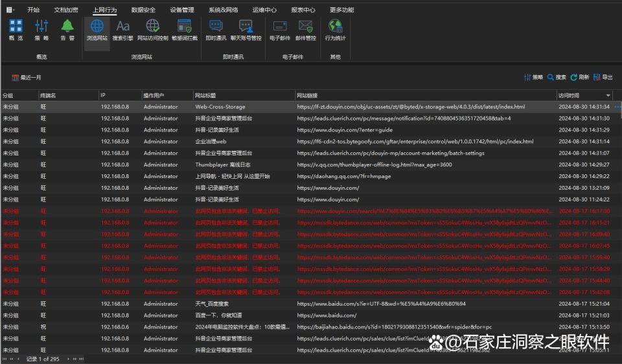Select the Web-Cross-Storage row title
Image resolution: width=622 pixels, height=364 pixels.
point(220,107)
